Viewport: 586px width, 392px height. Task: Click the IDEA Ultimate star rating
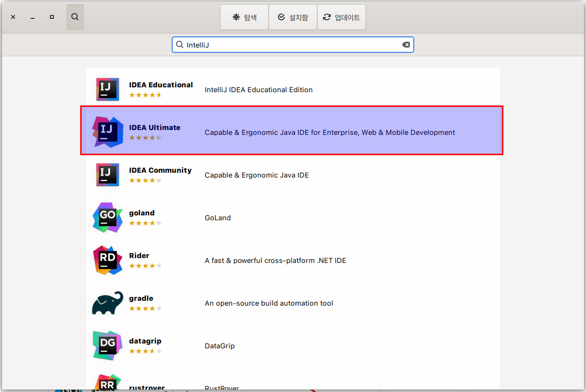[146, 138]
